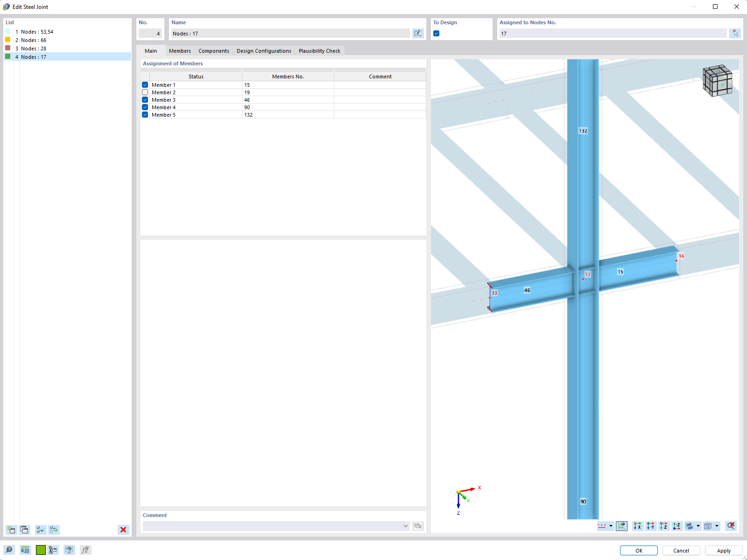Screen dimensions: 747x560
Task: Set view along X axis
Action: 637,526
